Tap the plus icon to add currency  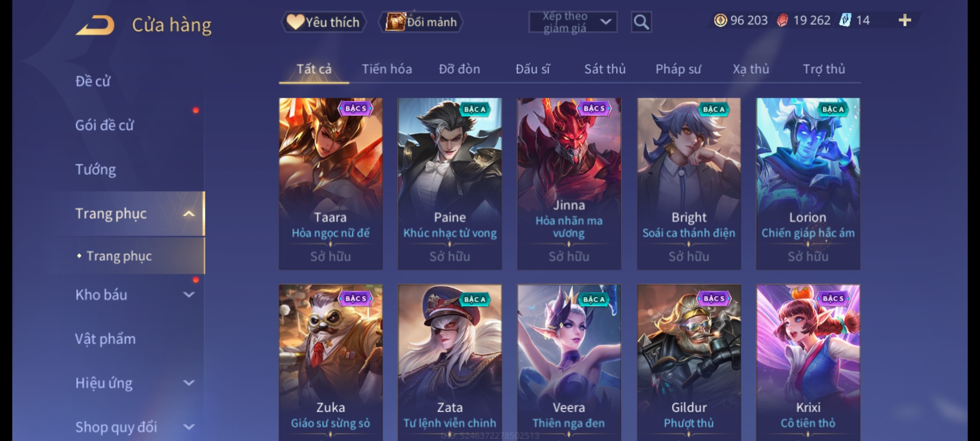tap(905, 20)
